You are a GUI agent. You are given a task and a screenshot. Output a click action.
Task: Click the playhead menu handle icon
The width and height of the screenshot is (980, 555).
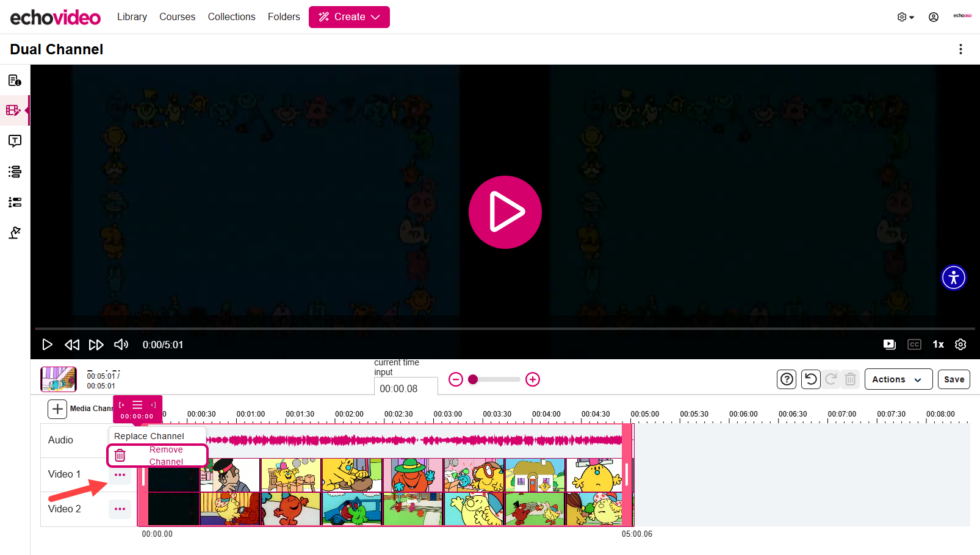137,405
